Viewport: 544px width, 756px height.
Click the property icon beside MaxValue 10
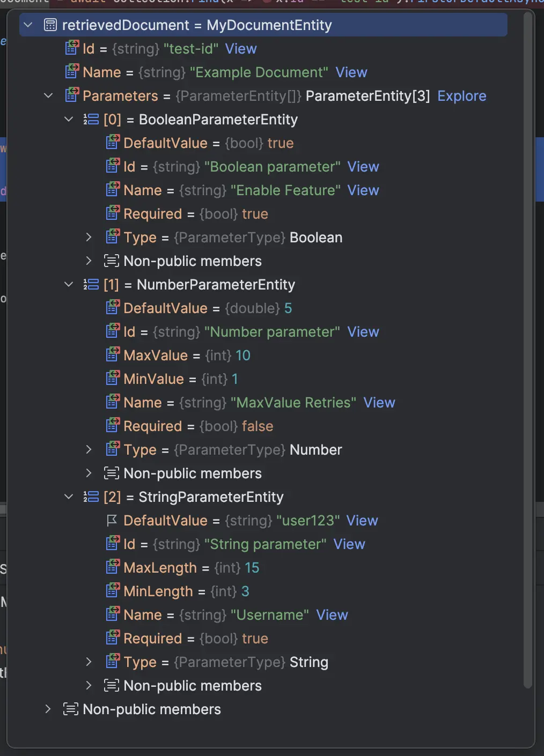113,355
